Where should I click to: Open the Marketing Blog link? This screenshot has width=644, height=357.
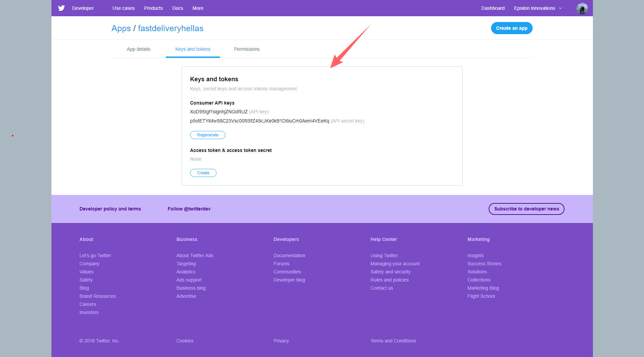483,288
